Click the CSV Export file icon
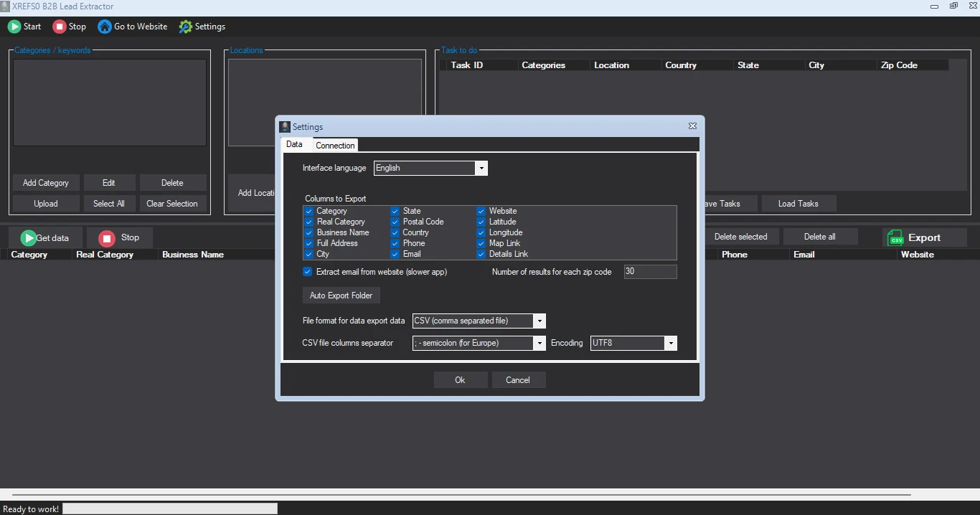 [895, 238]
